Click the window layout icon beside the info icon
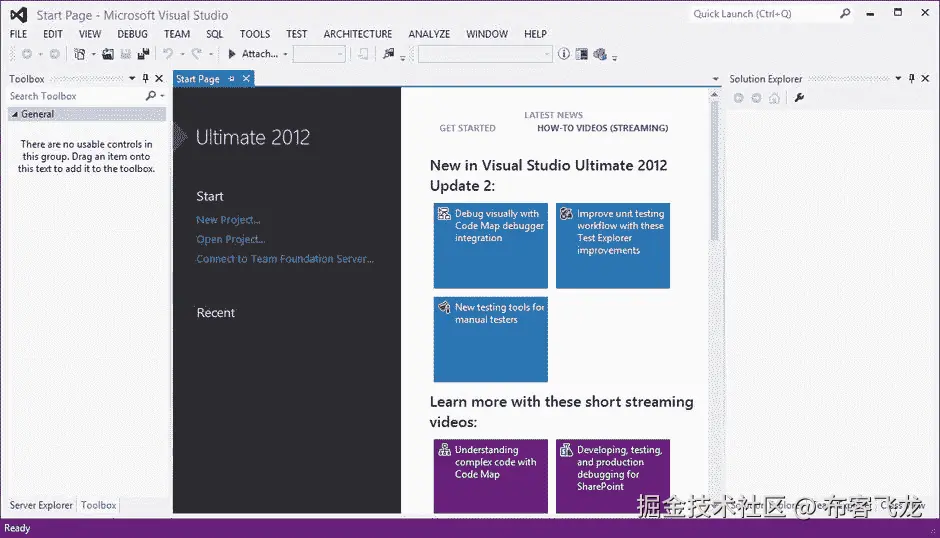940x538 pixels. click(582, 54)
